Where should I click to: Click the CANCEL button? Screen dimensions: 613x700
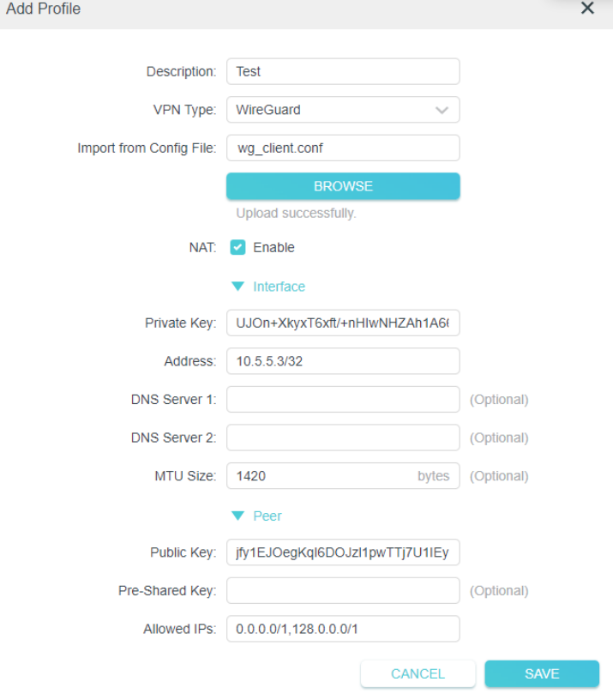click(x=418, y=673)
